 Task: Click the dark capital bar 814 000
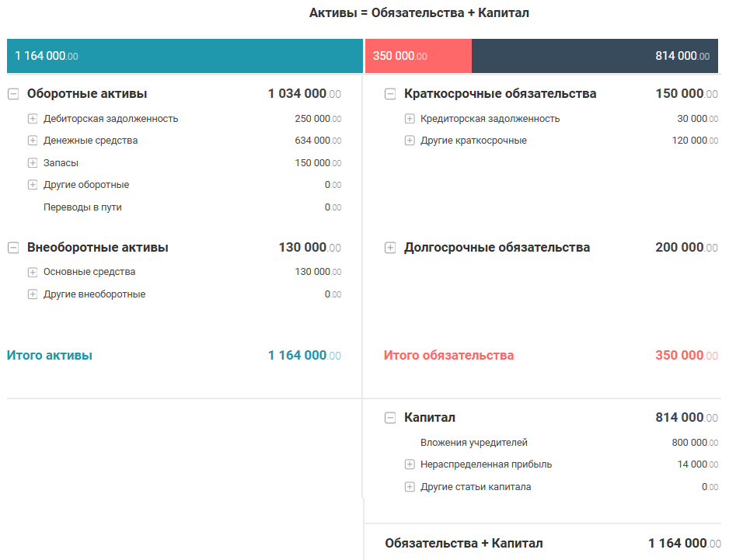coord(595,56)
